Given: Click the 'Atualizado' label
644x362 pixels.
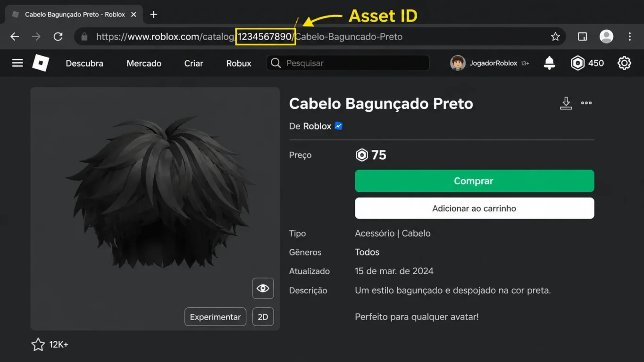Looking at the screenshot, I should pos(309,271).
